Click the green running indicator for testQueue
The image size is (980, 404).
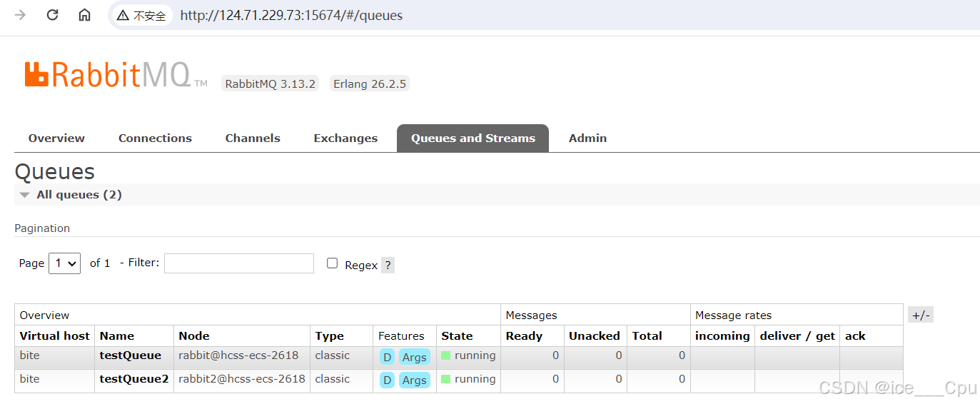tap(446, 355)
